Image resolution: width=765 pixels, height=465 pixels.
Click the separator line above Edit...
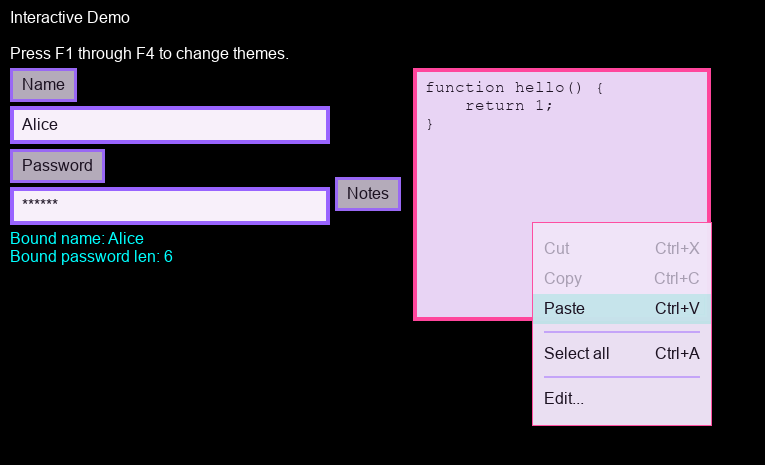621,377
